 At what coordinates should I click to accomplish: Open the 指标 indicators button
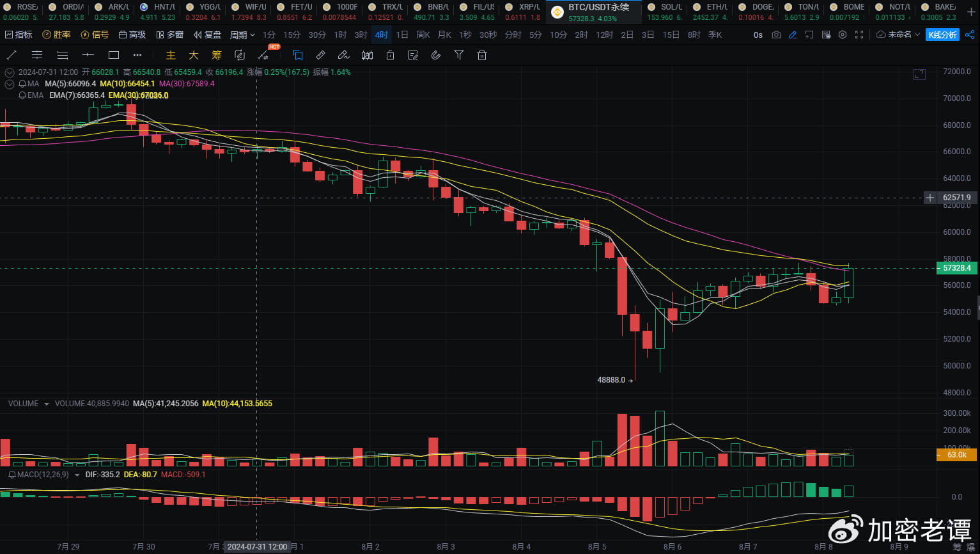19,35
